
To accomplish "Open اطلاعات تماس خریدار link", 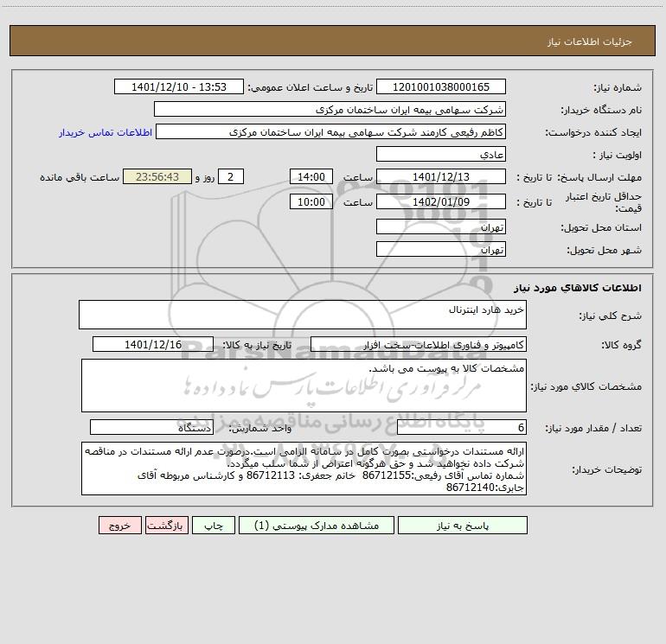I will coord(106,132).
